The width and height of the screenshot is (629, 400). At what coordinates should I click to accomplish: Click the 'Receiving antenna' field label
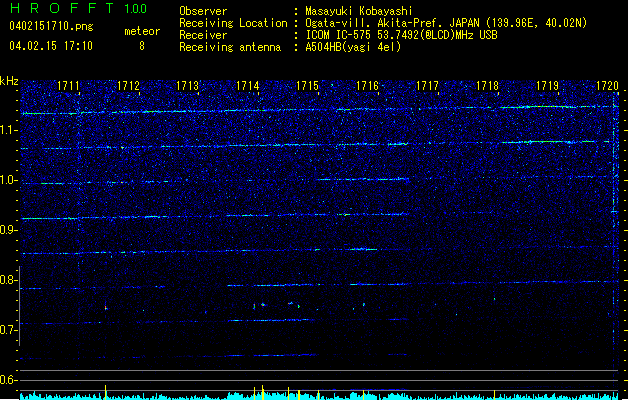tap(230, 47)
